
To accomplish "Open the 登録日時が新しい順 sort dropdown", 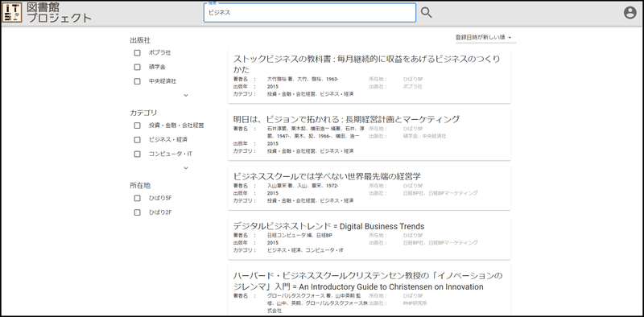I will point(485,37).
